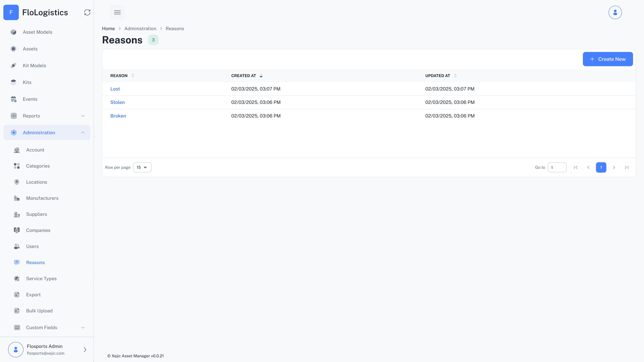
Task: Click the Events calendar icon
Action: (x=13, y=99)
